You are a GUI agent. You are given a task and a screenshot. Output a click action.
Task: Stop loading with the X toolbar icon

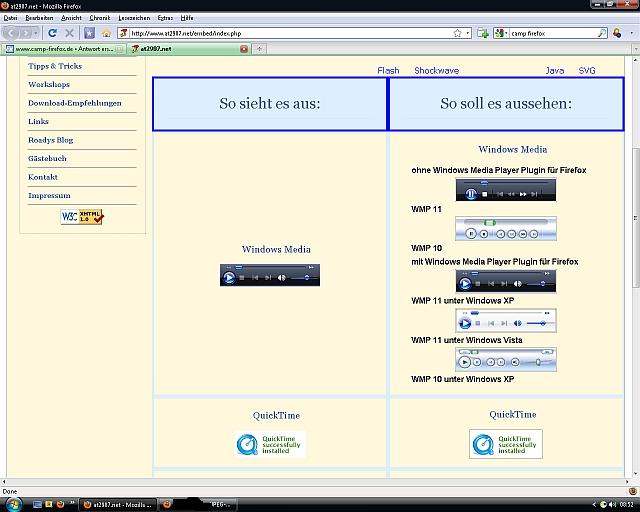pyautogui.click(x=69, y=33)
